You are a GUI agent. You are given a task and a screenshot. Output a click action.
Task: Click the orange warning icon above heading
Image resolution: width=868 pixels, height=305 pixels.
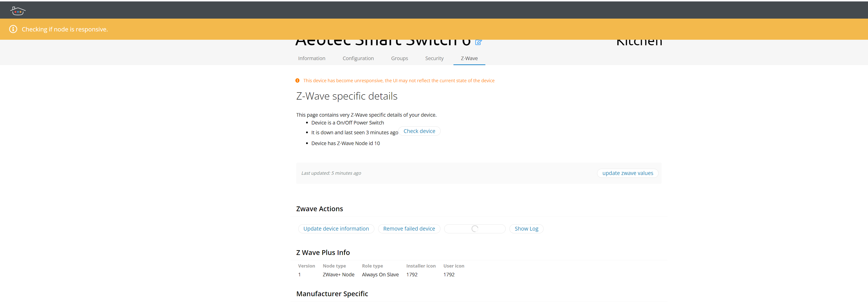(297, 81)
